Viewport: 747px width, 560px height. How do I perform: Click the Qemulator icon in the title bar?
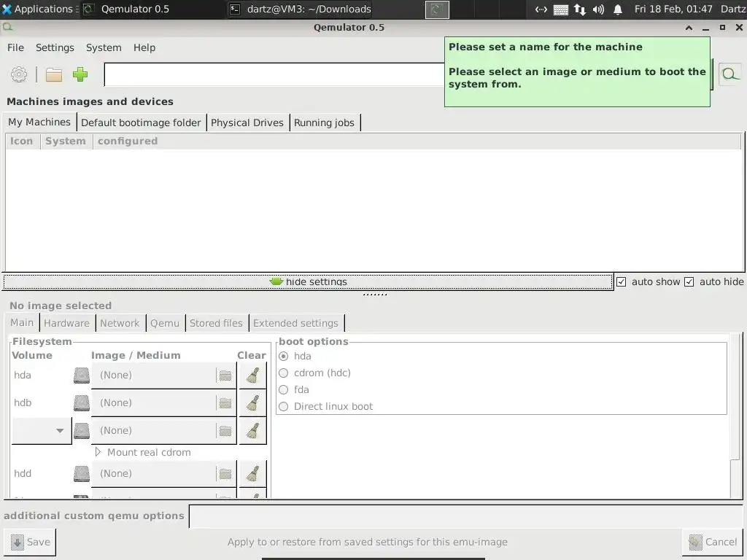(x=7, y=28)
